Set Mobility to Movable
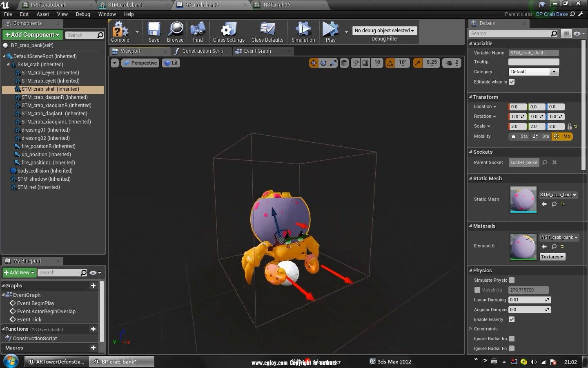Screen dimensions: 588x368 pos(562,137)
